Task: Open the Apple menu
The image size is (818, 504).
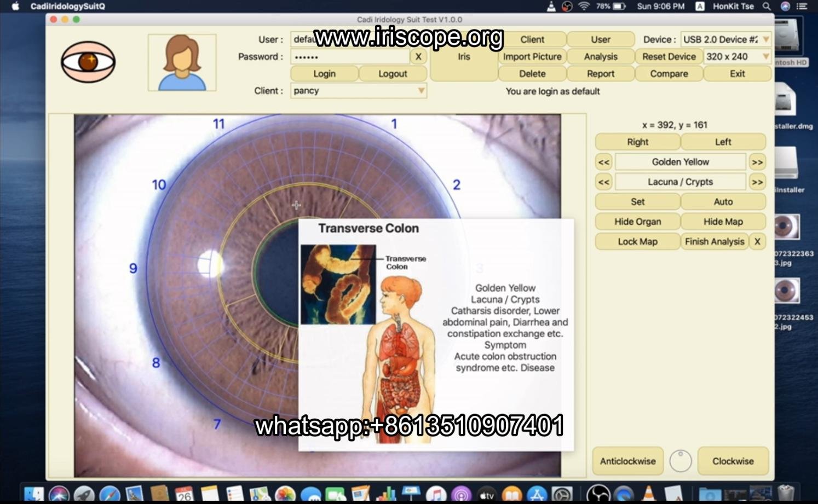Action: 15,6
